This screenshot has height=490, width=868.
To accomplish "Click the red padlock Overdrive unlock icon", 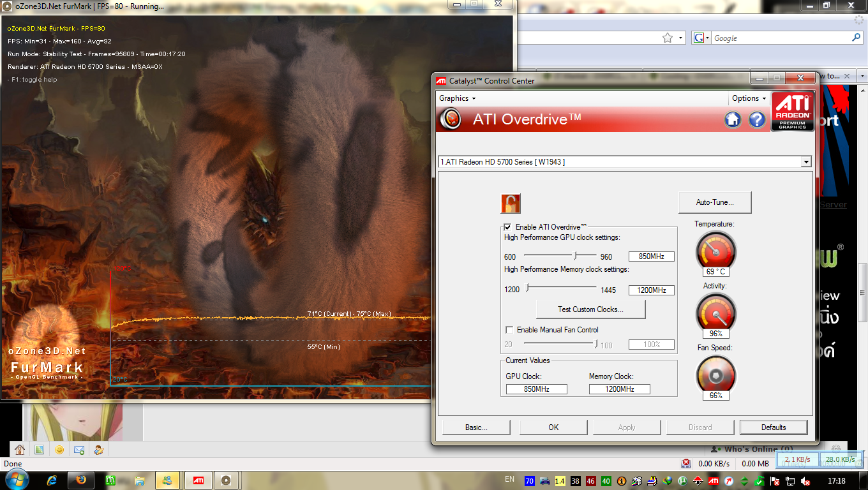I will [x=511, y=204].
